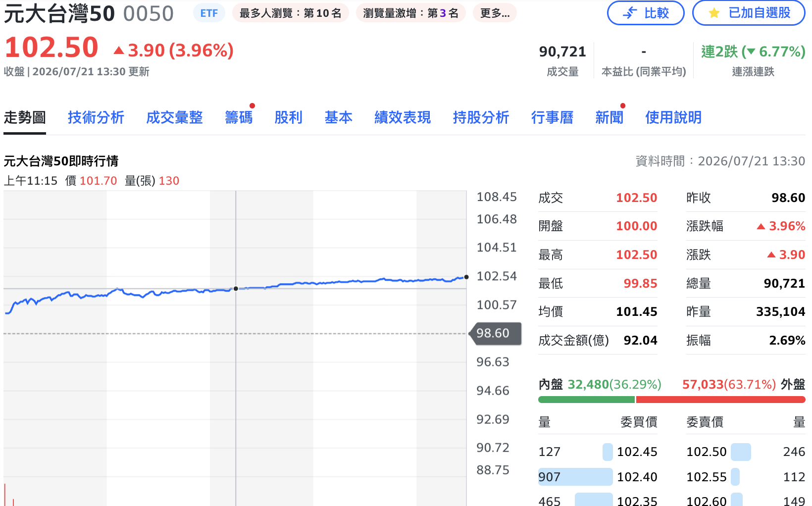This screenshot has height=506, width=812.
Task: Click the red up-triangle next to 3.96% 漲跌幅
Action: [x=761, y=226]
